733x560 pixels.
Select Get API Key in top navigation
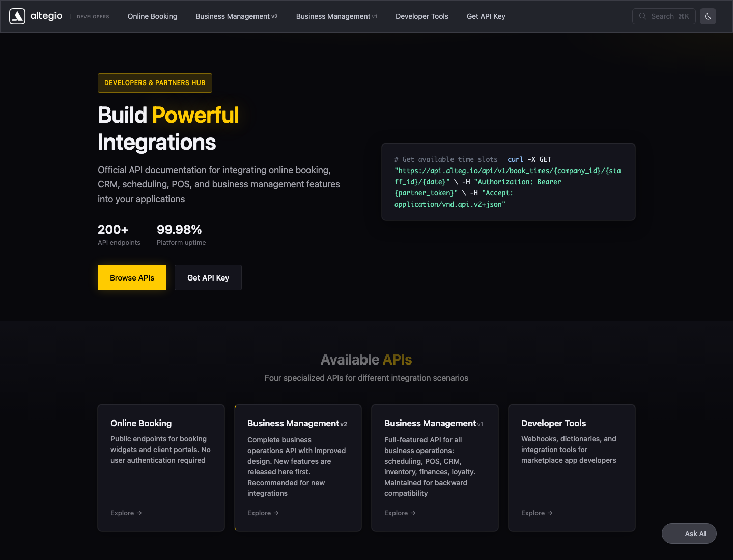pyautogui.click(x=486, y=16)
